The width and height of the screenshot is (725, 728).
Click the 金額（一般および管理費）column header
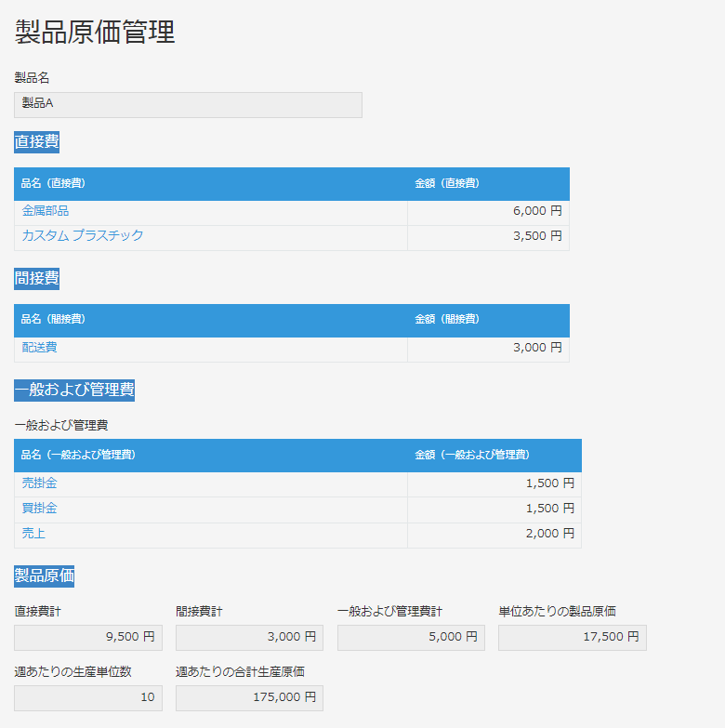click(472, 455)
